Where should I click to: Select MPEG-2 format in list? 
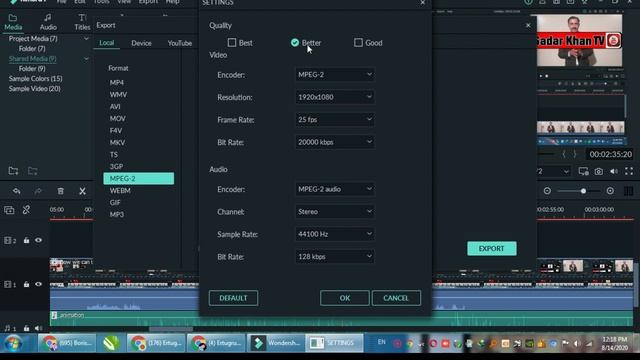[138, 178]
